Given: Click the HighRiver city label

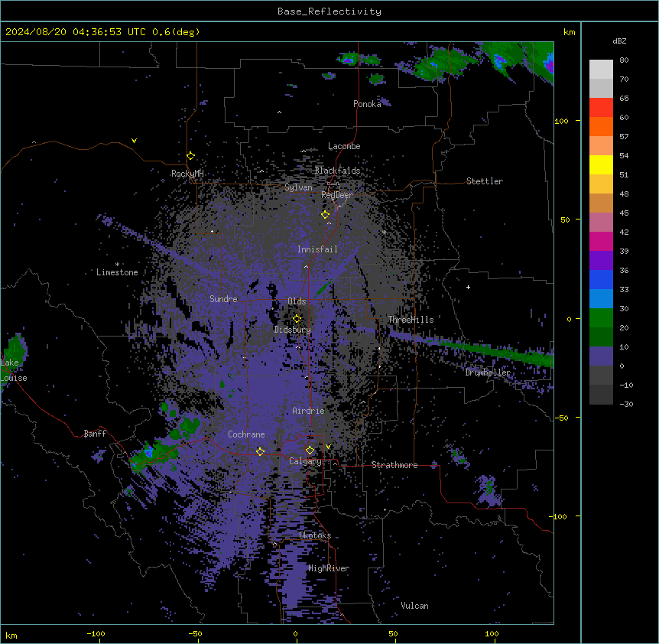Looking at the screenshot, I should [329, 568].
